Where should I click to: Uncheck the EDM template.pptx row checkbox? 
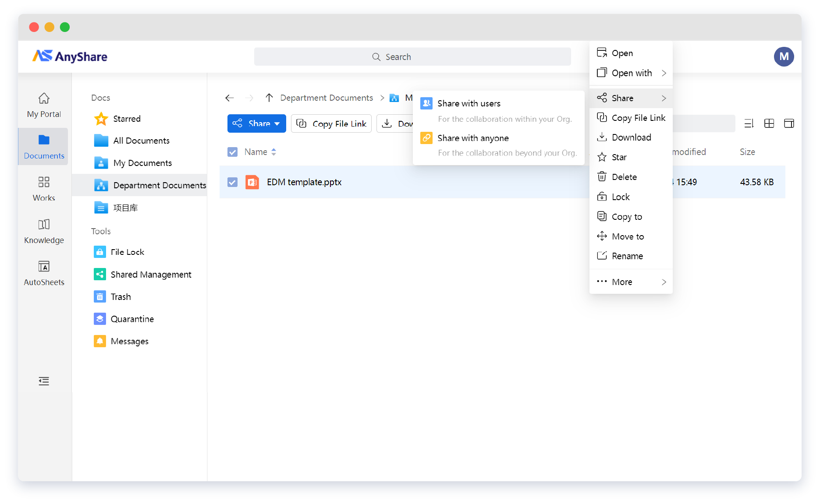point(232,182)
